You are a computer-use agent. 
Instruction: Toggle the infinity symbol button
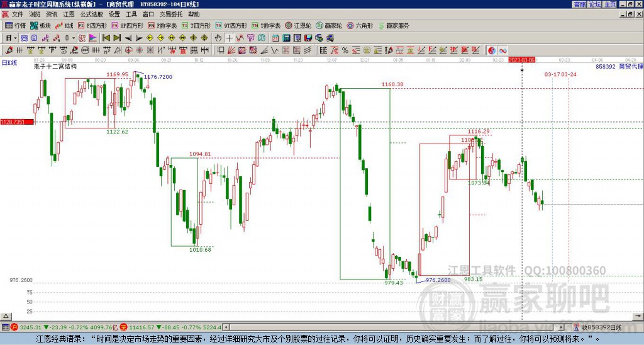point(503,50)
